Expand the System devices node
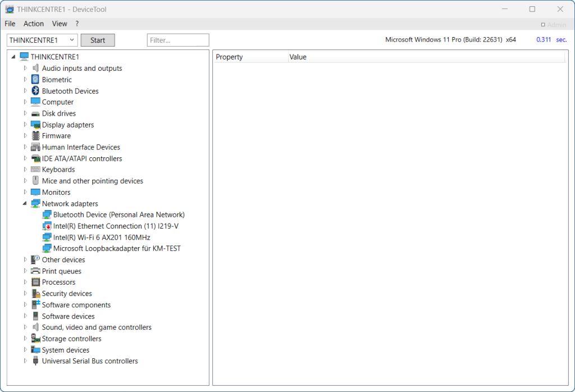Viewport: 575px width, 392px height. click(25, 350)
